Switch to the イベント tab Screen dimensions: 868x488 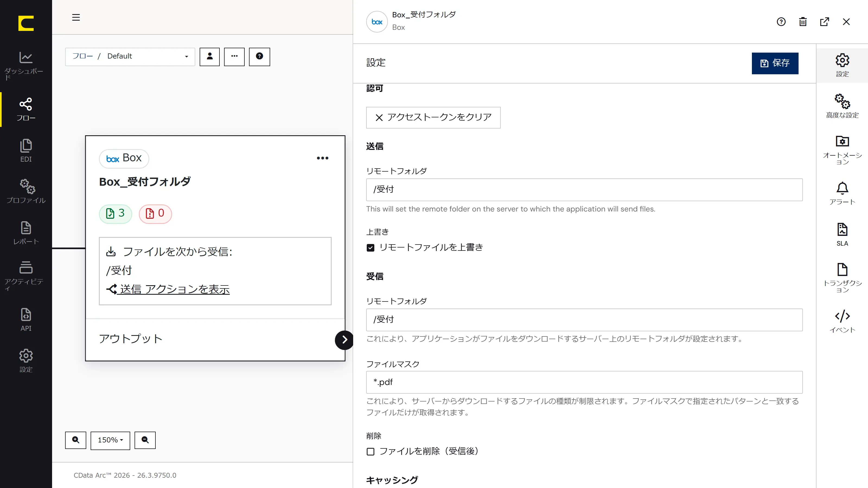(842, 321)
